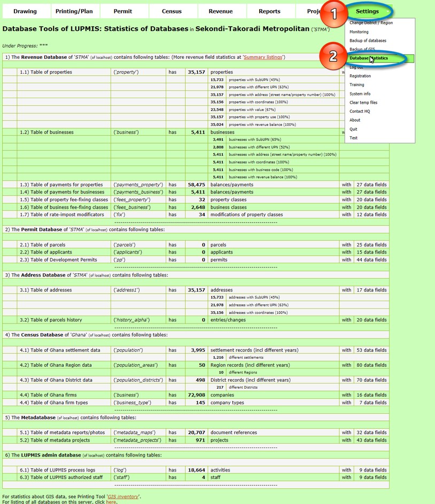
Task: Click the 'history_alpha' table name
Action: tap(131, 320)
